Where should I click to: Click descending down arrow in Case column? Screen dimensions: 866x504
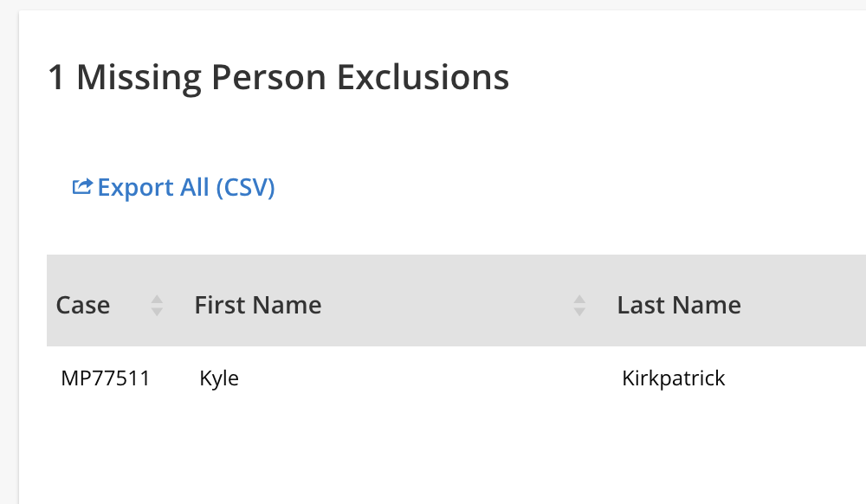coord(157,311)
